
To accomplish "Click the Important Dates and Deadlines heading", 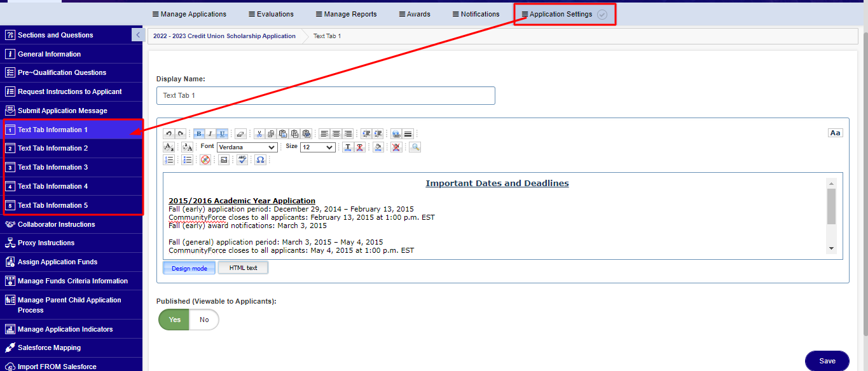I will [x=497, y=183].
